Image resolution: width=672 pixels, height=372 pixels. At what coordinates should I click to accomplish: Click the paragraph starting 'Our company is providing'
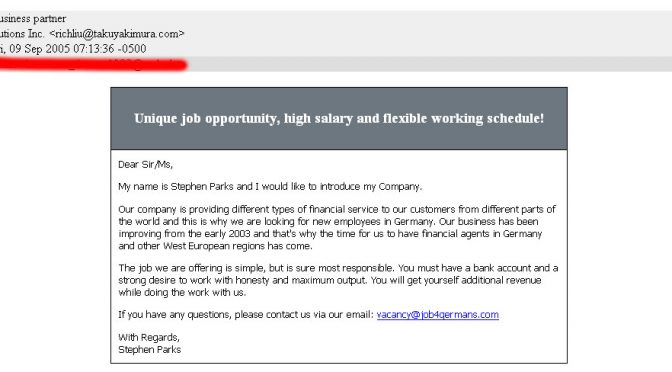point(337,228)
